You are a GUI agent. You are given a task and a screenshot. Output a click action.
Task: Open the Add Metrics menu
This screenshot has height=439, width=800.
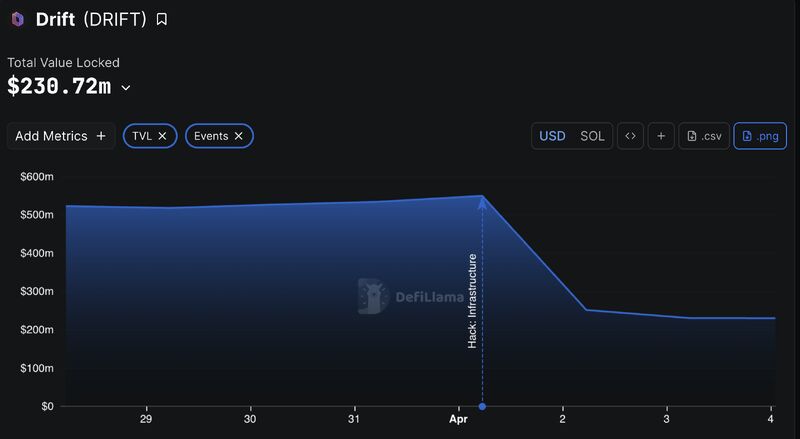pos(61,136)
